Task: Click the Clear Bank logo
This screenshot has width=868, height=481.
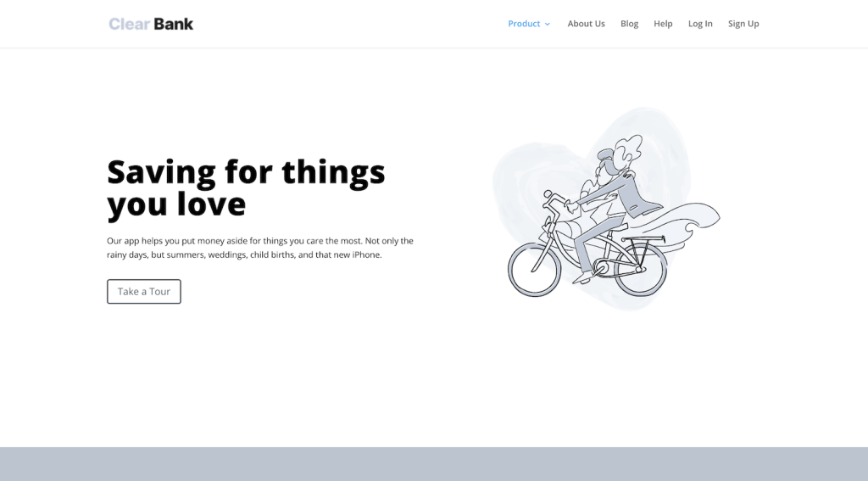Action: point(151,24)
